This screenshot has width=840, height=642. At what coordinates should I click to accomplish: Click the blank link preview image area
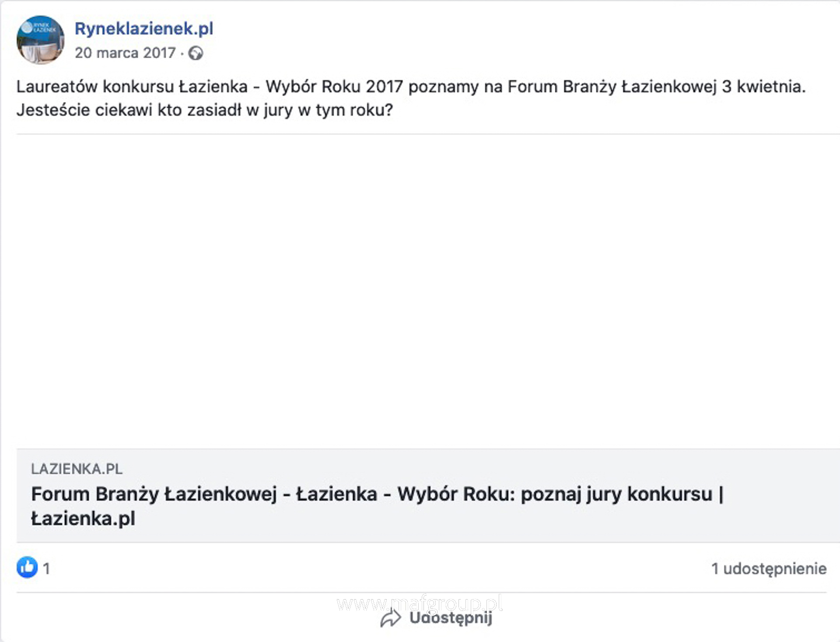(428, 291)
